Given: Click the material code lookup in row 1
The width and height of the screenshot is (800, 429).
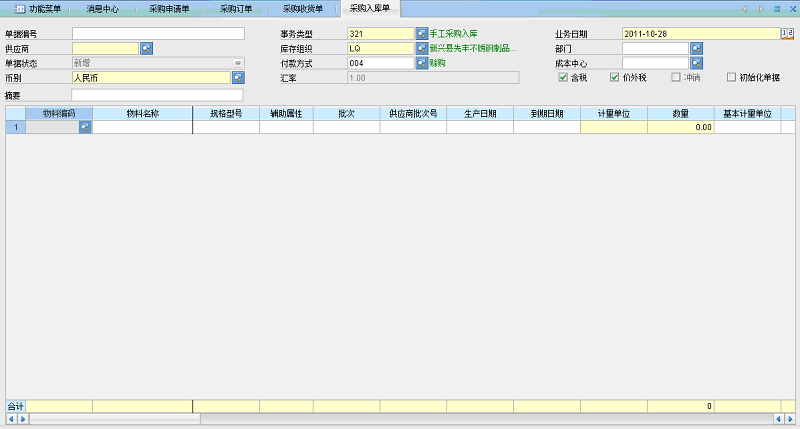Looking at the screenshot, I should [x=85, y=127].
